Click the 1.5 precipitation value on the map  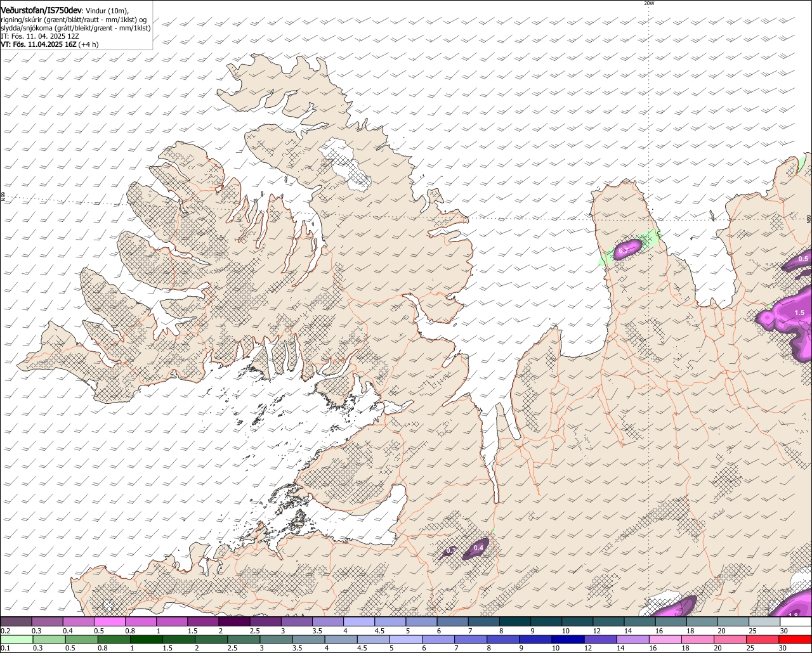(799, 313)
